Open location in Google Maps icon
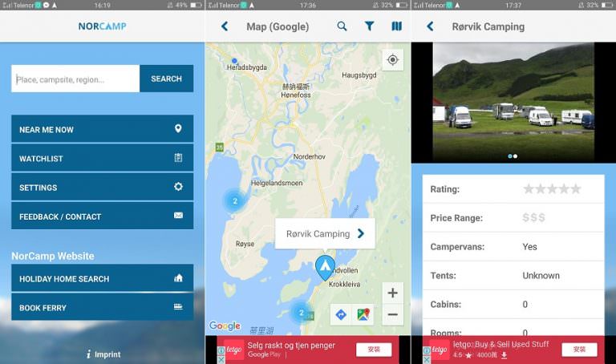 (x=363, y=314)
